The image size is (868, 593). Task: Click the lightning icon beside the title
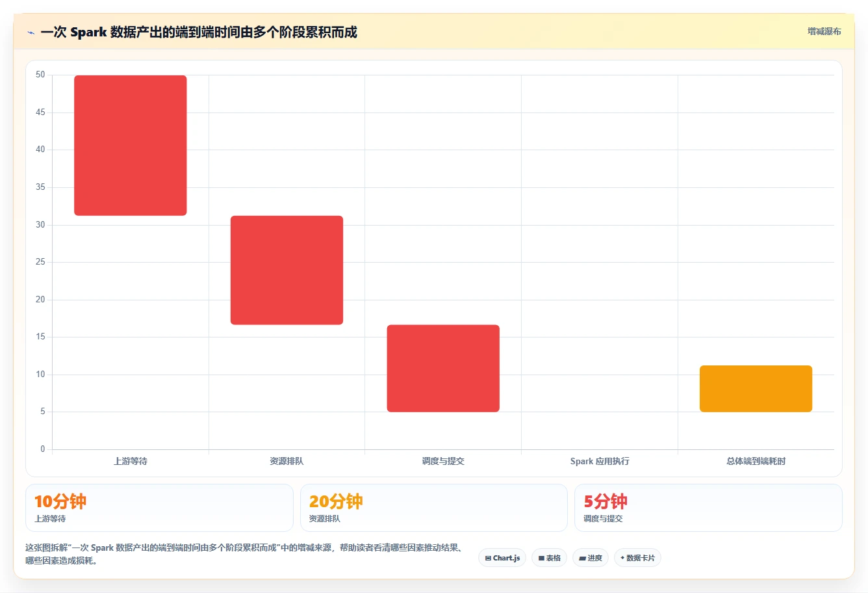[x=31, y=33]
